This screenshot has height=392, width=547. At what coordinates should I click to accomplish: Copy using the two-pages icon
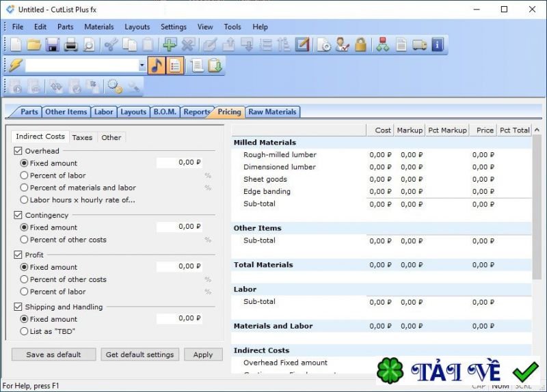[x=130, y=45]
